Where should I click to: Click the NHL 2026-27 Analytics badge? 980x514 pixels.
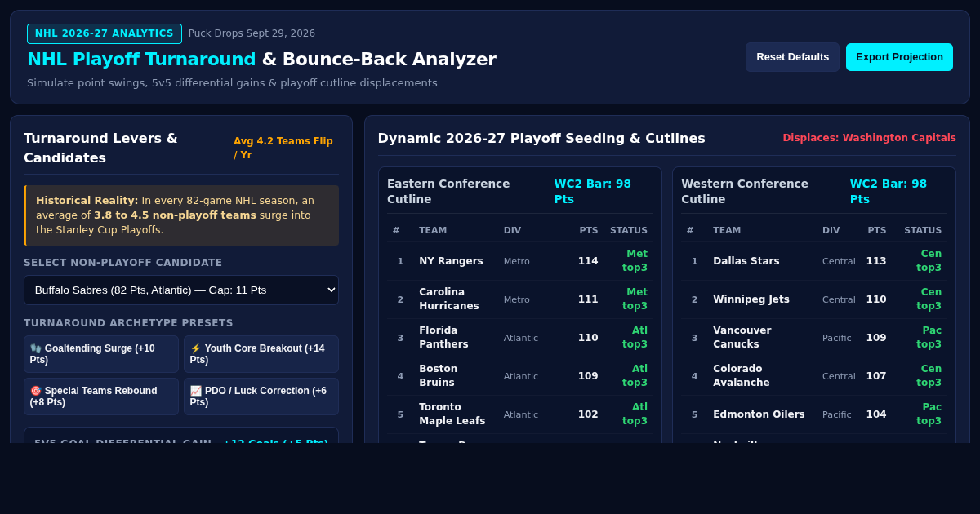pyautogui.click(x=105, y=33)
